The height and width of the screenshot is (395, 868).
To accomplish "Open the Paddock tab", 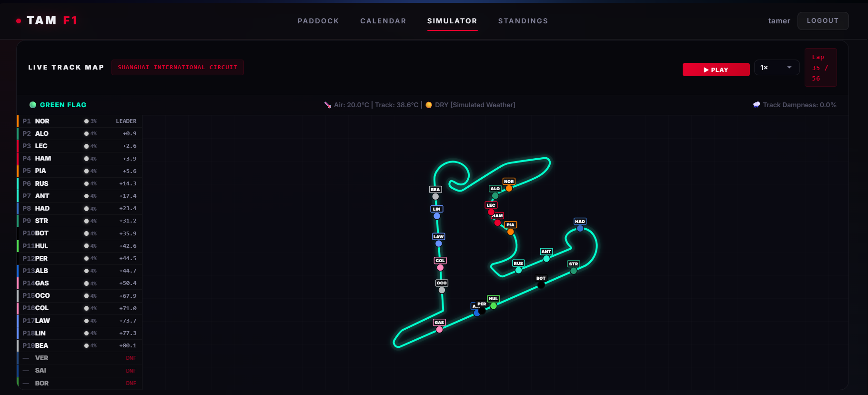I will pos(318,21).
